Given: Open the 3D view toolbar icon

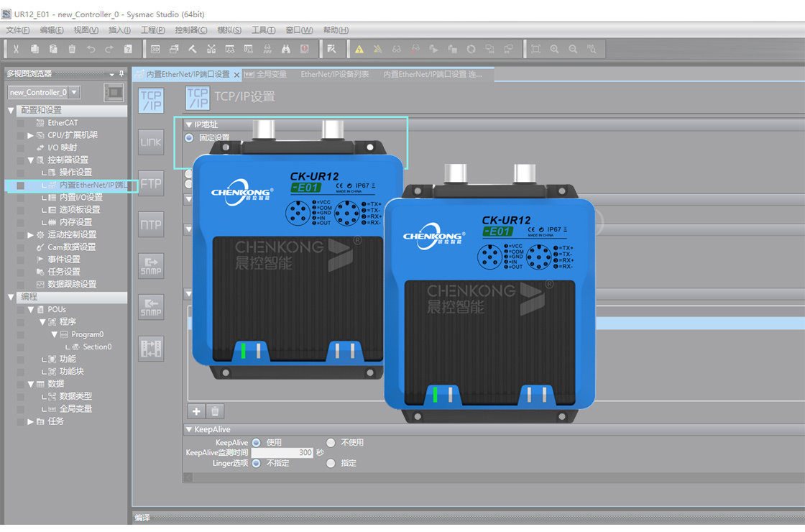Looking at the screenshot, I should click(155, 50).
